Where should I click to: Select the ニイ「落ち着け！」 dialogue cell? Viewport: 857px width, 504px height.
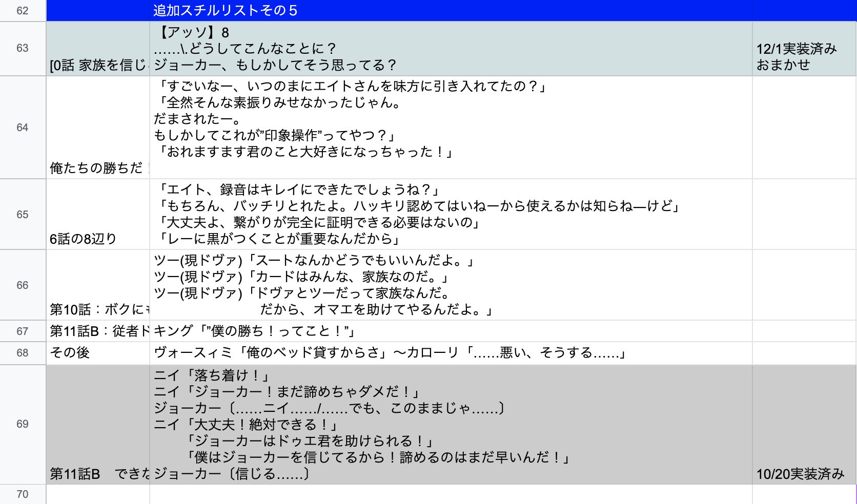pyautogui.click(x=450, y=424)
